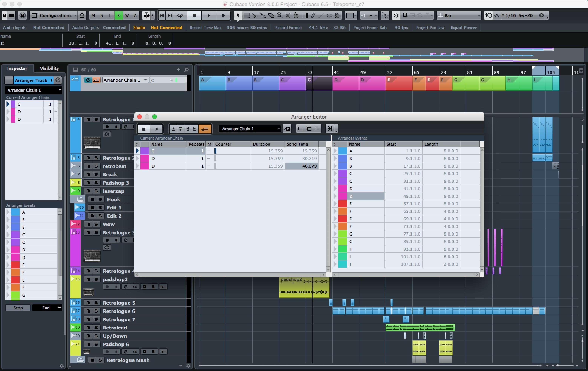
Task: Select the Split scissors tool
Action: [255, 15]
